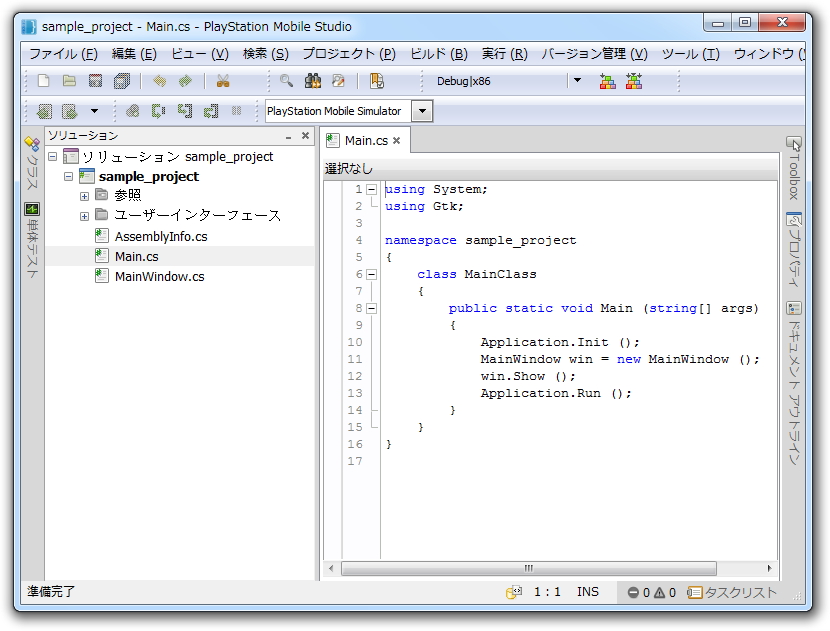Open the バージョン管理 (V) menu
Image resolution: width=830 pixels, height=631 pixels.
click(594, 54)
